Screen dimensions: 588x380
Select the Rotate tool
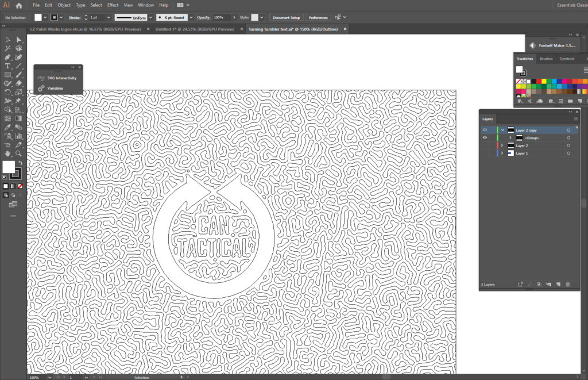pos(7,92)
